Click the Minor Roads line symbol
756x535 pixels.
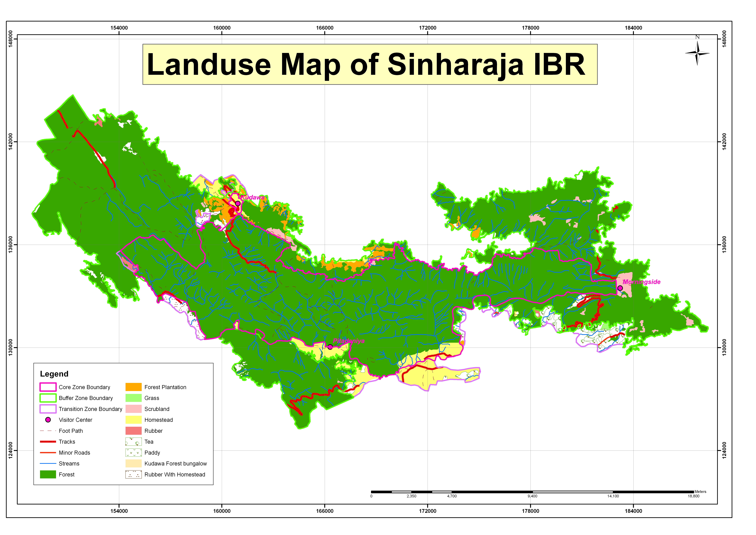tap(48, 453)
